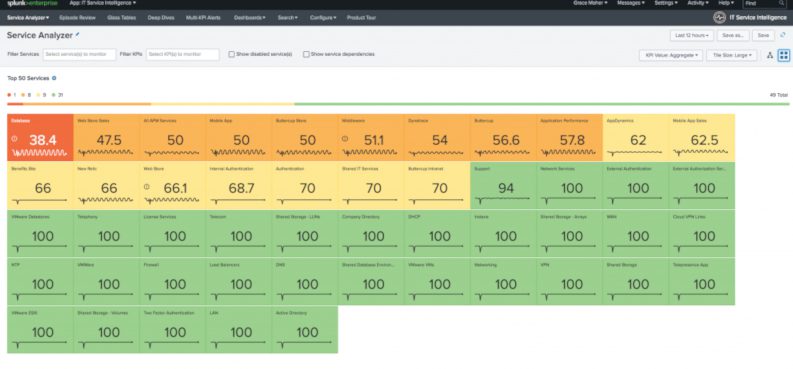The width and height of the screenshot is (793, 369).
Task: Open the Cloud VPN Links tile
Action: point(701,234)
